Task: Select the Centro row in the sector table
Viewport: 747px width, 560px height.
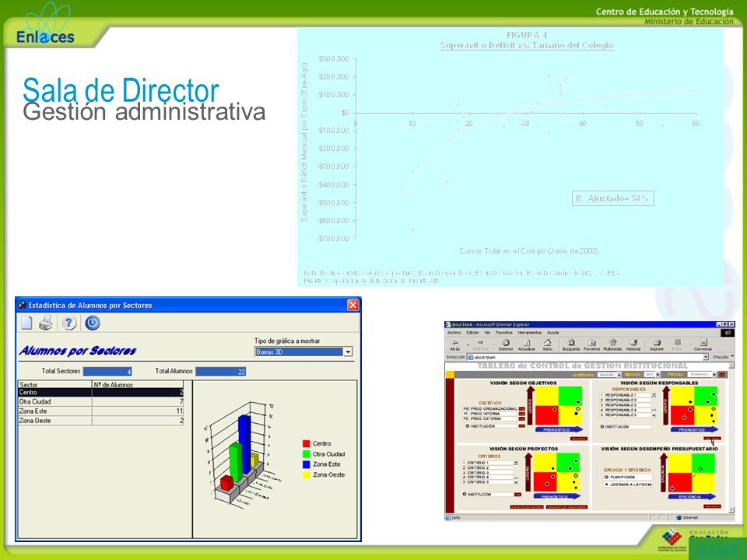Action: point(100,392)
